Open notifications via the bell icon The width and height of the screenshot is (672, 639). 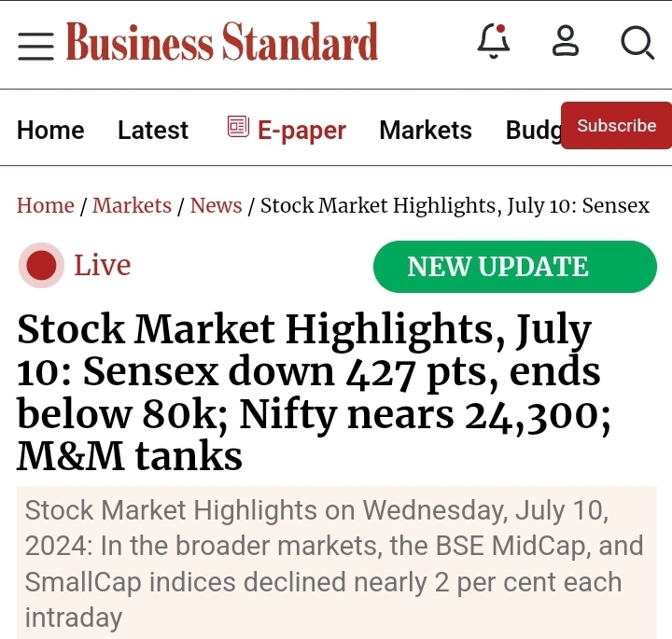pos(494,42)
